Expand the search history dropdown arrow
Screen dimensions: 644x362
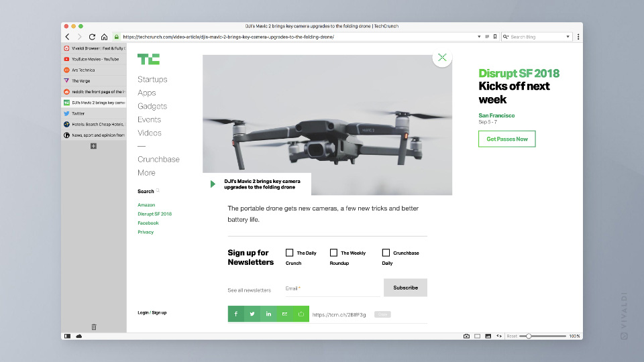(x=568, y=37)
